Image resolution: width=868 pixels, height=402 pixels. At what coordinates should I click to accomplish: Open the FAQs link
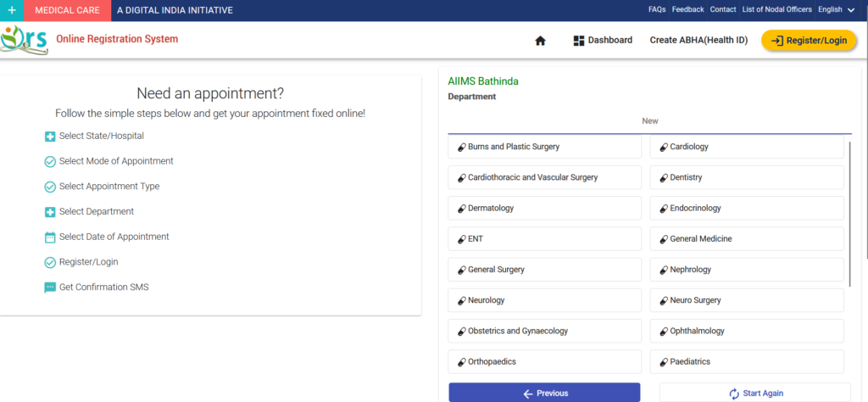[656, 10]
